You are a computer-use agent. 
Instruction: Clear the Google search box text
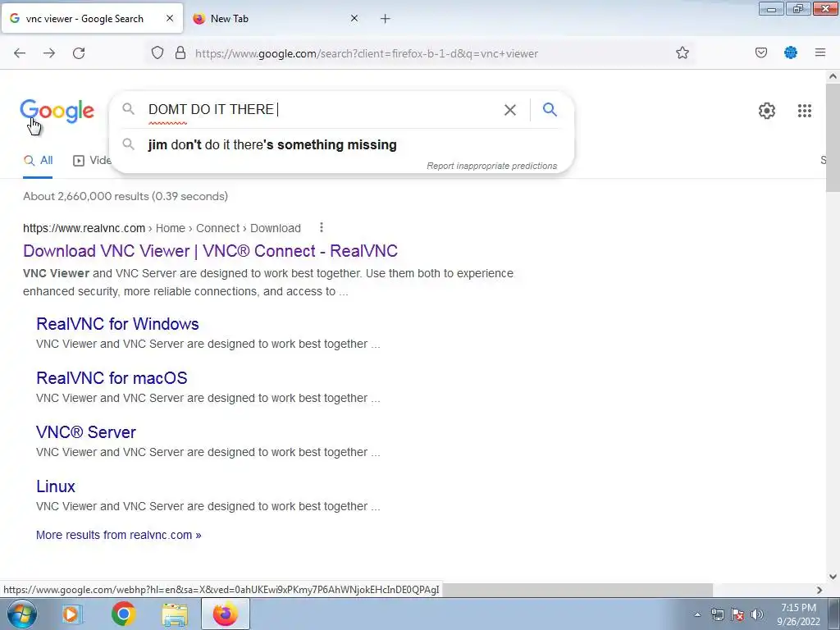pos(510,110)
